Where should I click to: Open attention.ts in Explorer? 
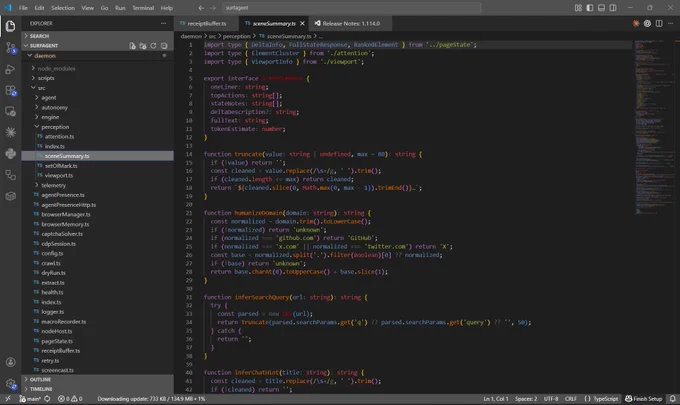click(98, 137)
